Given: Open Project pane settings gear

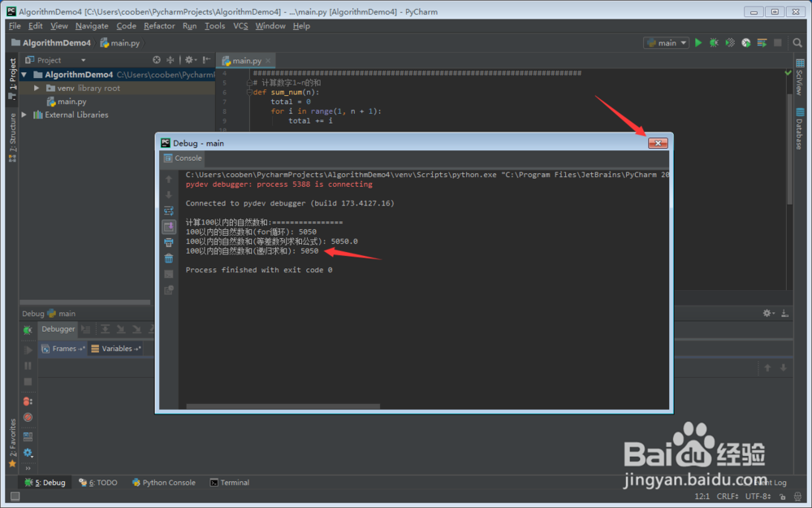Looking at the screenshot, I should [x=190, y=60].
